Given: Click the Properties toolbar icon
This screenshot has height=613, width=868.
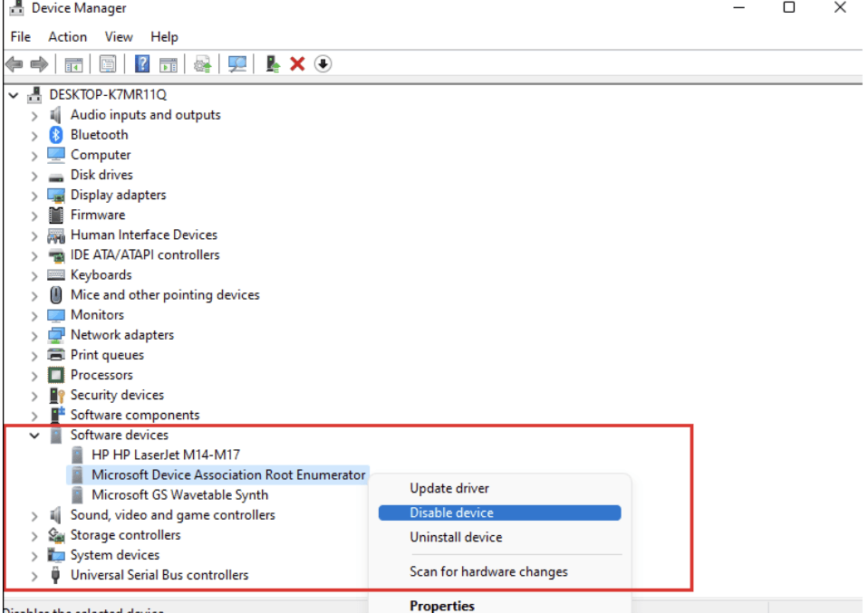Looking at the screenshot, I should pyautogui.click(x=108, y=64).
